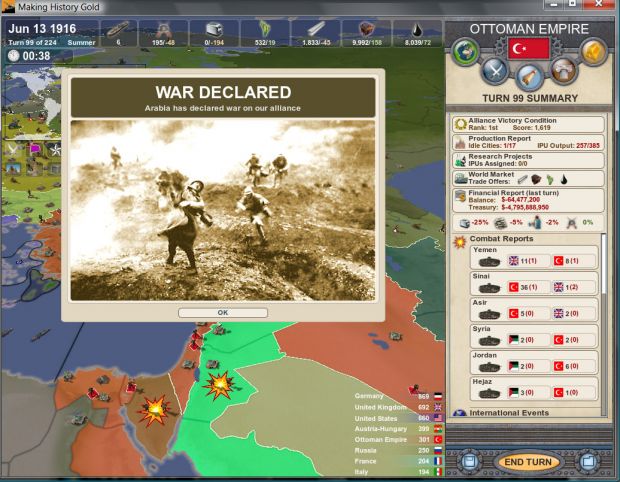Click the arms shortage icon showing -25%
The image size is (620, 482).
pos(465,223)
